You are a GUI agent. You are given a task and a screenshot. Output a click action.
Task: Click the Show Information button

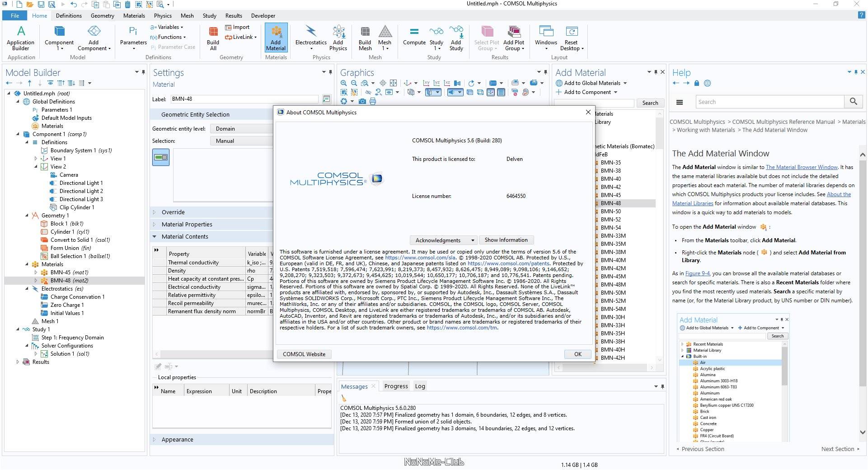506,240
